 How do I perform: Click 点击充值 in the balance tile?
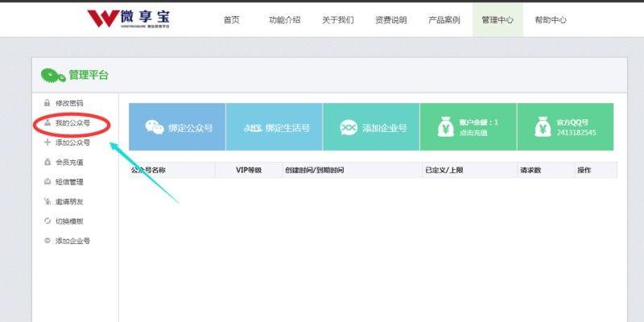(x=473, y=133)
